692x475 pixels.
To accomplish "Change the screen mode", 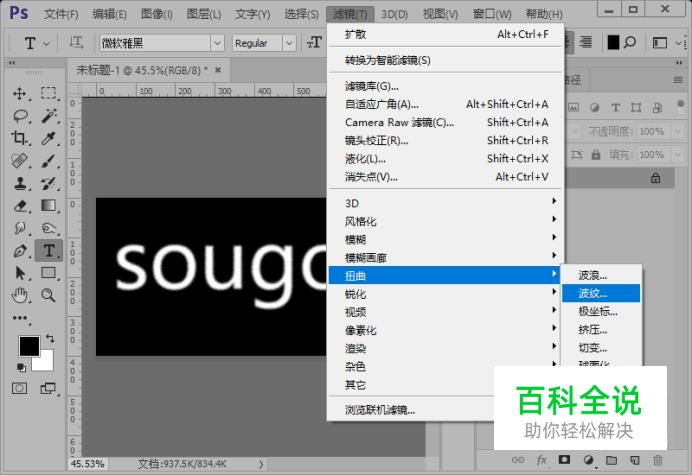I will 48,388.
